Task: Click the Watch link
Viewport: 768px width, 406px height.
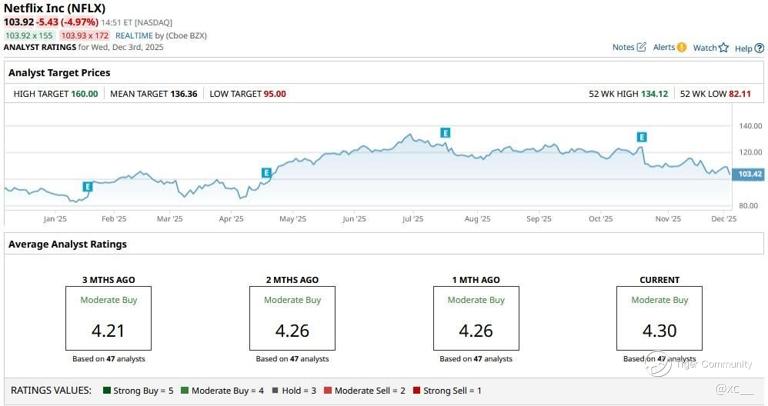Action: click(705, 48)
